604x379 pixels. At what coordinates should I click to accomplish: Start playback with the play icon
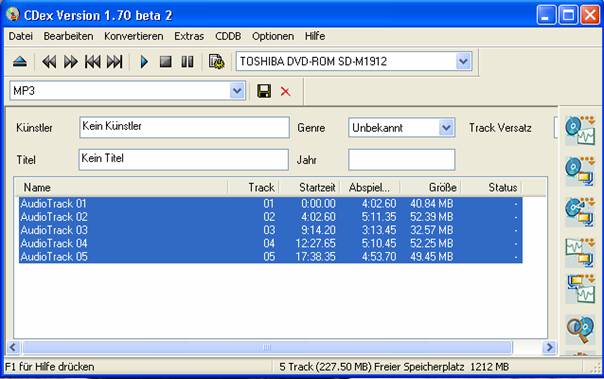click(144, 62)
